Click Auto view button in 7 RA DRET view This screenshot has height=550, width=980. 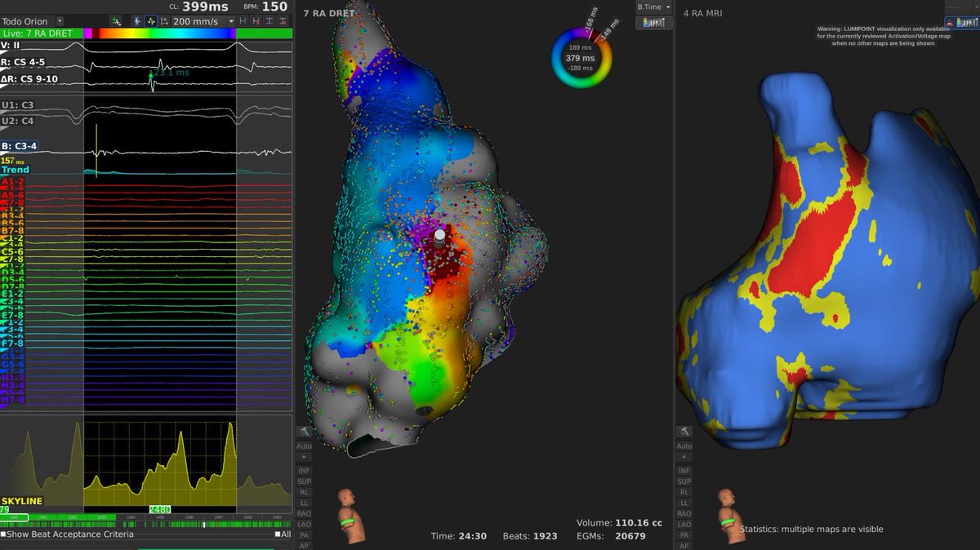point(304,446)
